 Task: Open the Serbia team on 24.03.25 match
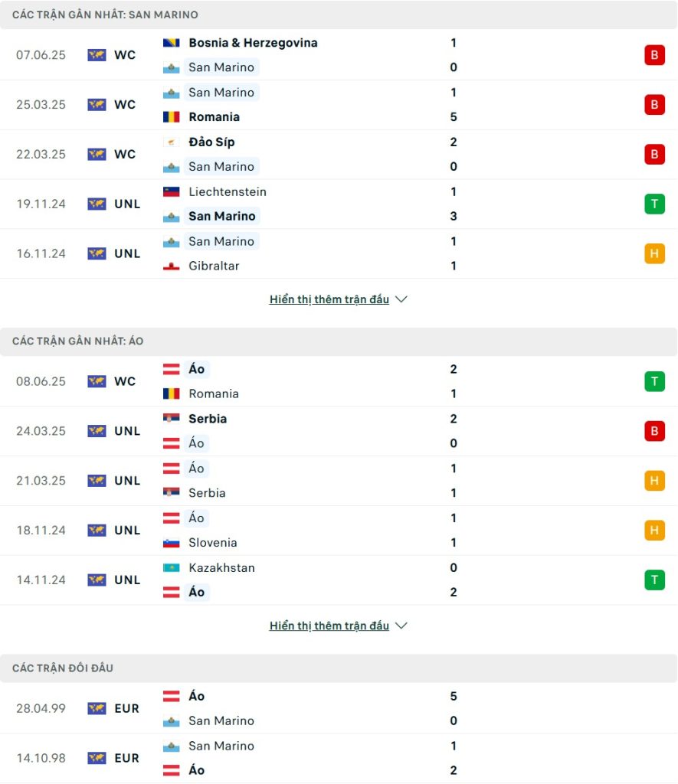click(x=207, y=419)
